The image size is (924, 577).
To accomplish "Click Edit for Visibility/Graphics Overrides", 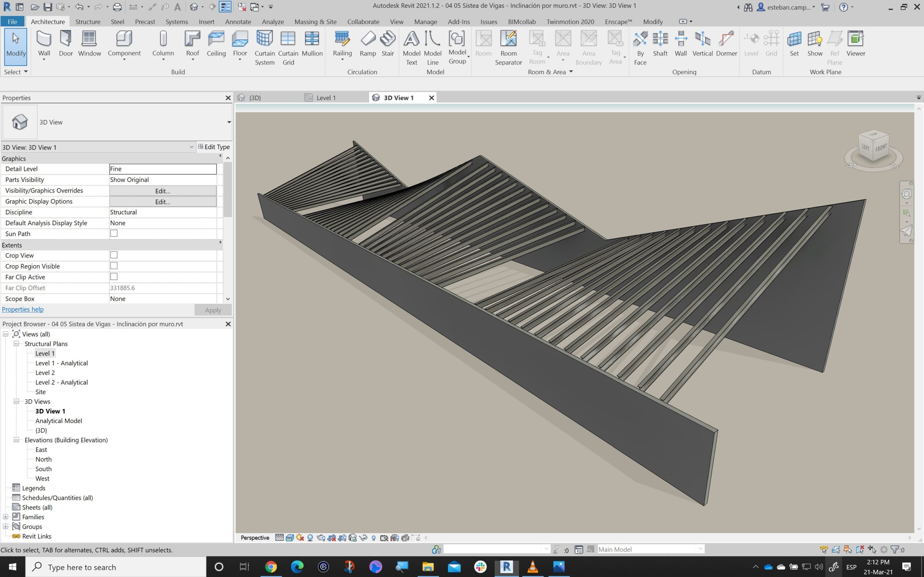I will (x=163, y=191).
